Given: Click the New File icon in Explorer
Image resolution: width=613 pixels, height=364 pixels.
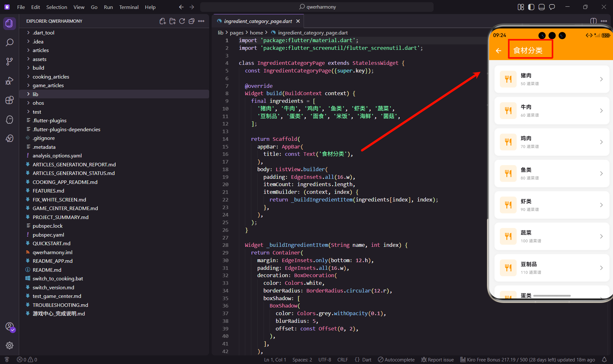Looking at the screenshot, I should click(163, 21).
